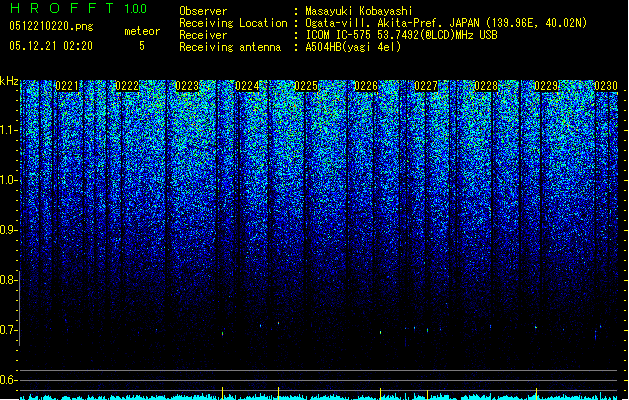This screenshot has width=629, height=400.
Task: Click the Receiving Location field label
Action: 233,23
